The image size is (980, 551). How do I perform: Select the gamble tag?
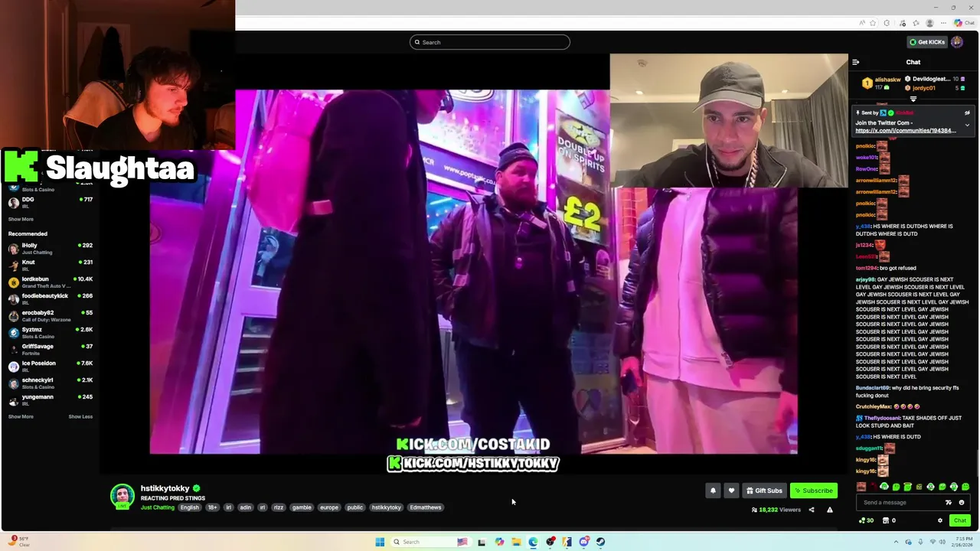tap(302, 507)
